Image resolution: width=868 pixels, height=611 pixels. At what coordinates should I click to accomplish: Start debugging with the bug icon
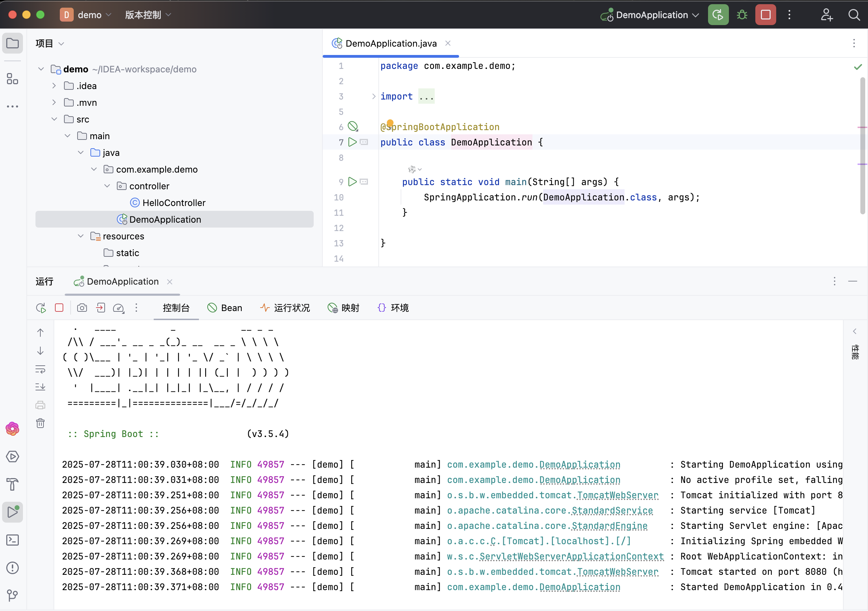[x=742, y=15]
